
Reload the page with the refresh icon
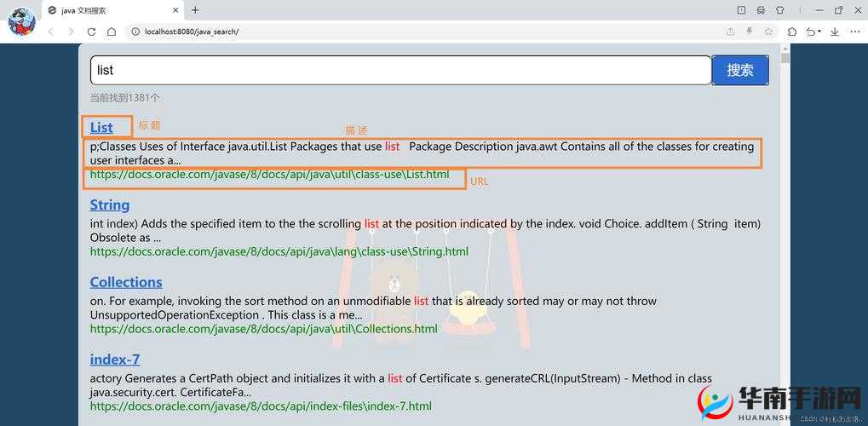[x=91, y=32]
